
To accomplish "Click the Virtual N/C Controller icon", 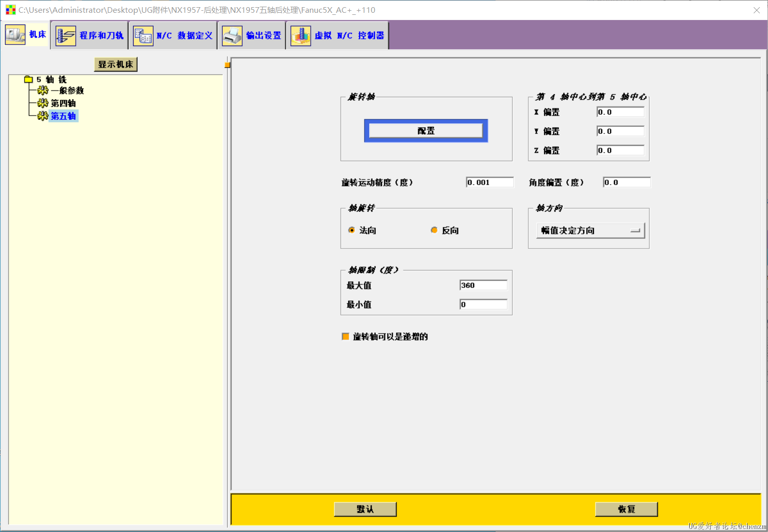I will (301, 35).
